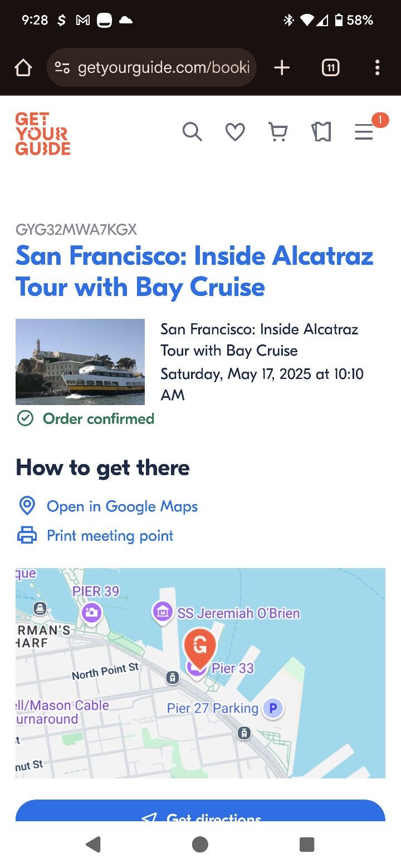
Task: Tap the orange meeting point map pin
Action: click(x=199, y=647)
